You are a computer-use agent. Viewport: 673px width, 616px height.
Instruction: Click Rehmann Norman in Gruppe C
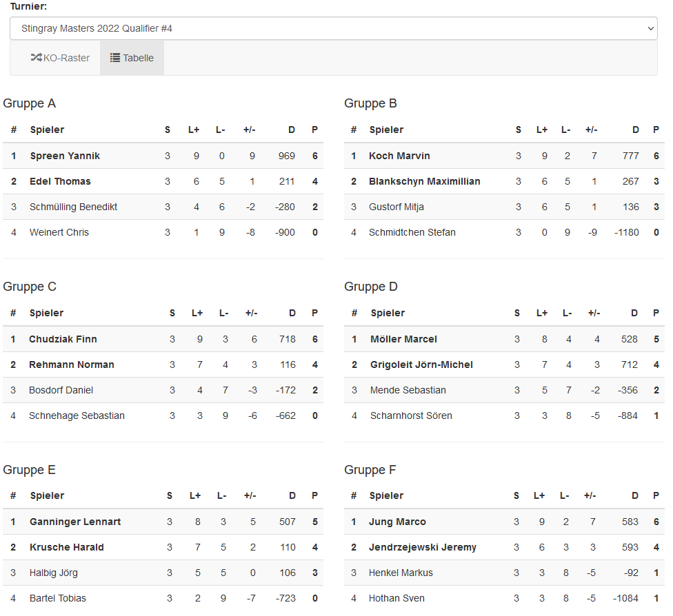[72, 365]
